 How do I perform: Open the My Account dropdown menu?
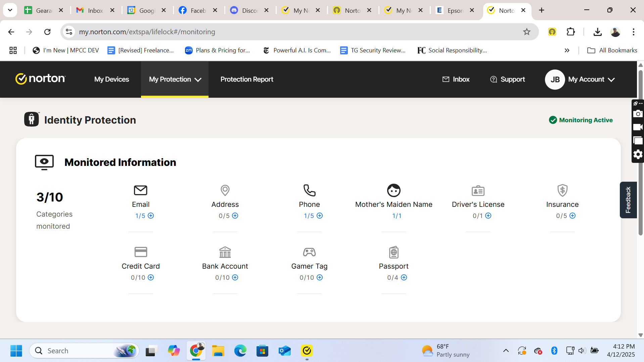click(591, 79)
